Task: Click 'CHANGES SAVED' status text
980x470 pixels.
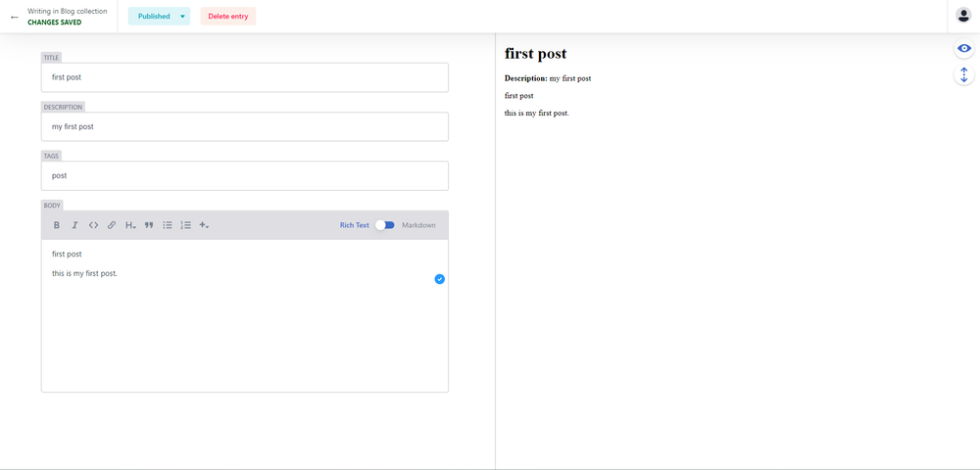Action: click(x=54, y=23)
